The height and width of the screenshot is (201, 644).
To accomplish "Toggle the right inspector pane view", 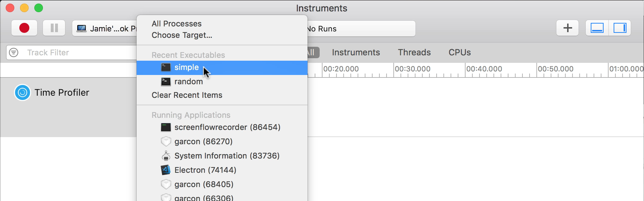I will point(620,28).
